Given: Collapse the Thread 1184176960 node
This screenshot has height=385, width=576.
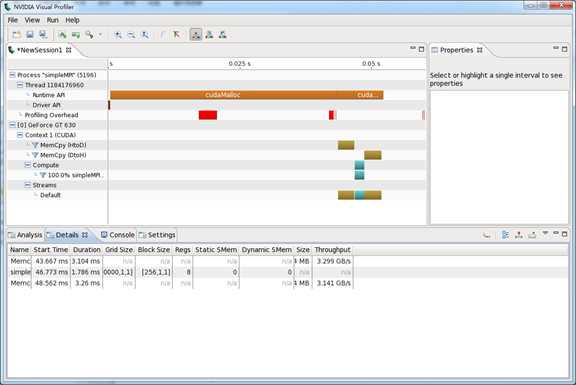Looking at the screenshot, I should pos(20,85).
